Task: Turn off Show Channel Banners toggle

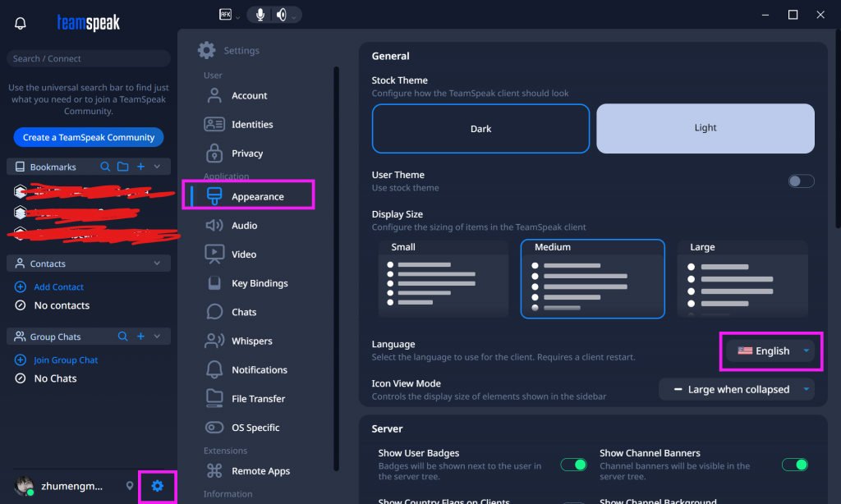Action: [x=794, y=465]
